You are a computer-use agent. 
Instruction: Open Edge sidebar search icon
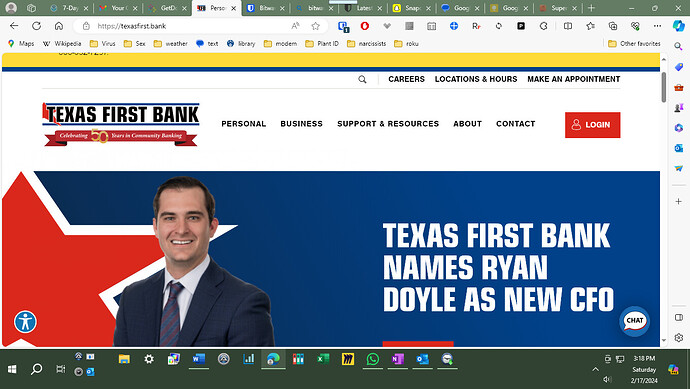679,46
